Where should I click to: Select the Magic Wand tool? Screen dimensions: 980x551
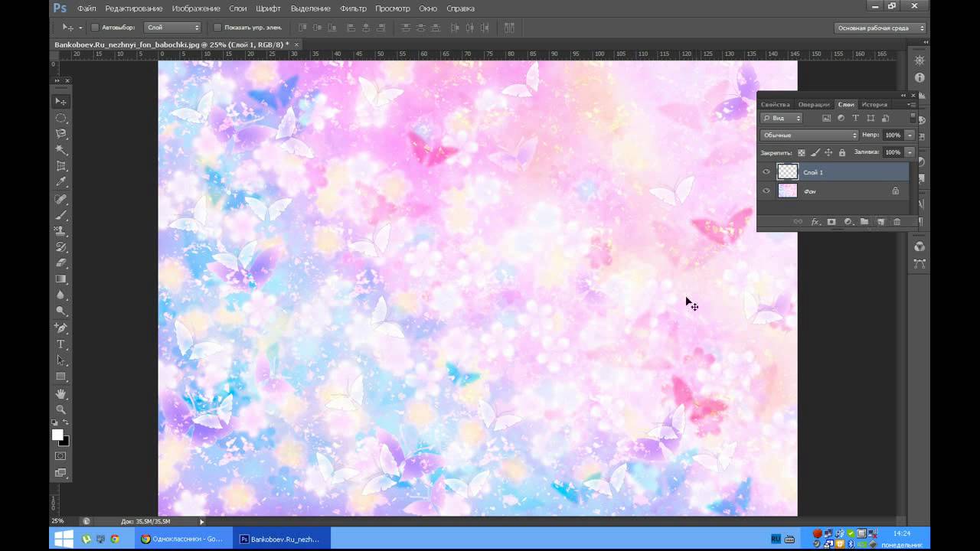pos(61,150)
